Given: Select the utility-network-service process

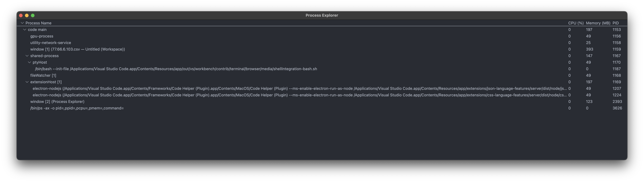Looking at the screenshot, I should (x=51, y=43).
